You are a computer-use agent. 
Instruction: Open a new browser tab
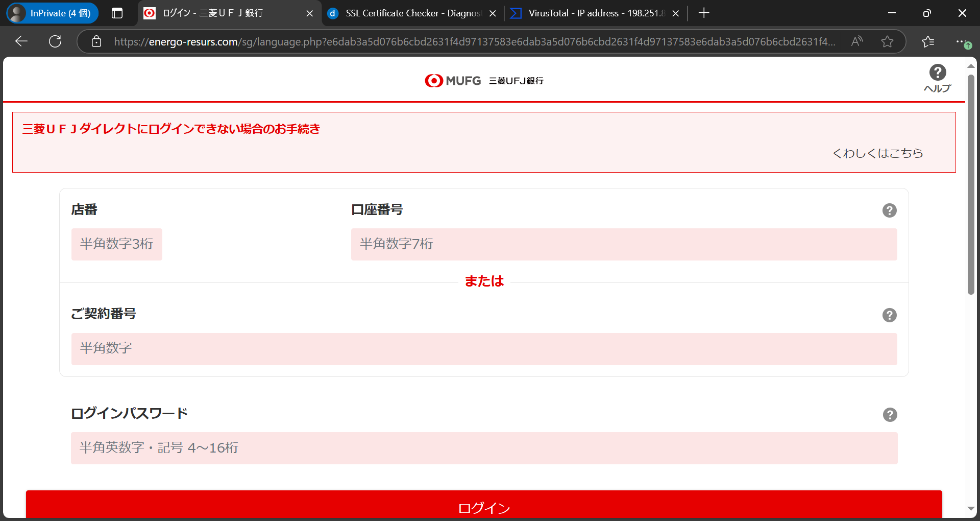(x=704, y=13)
